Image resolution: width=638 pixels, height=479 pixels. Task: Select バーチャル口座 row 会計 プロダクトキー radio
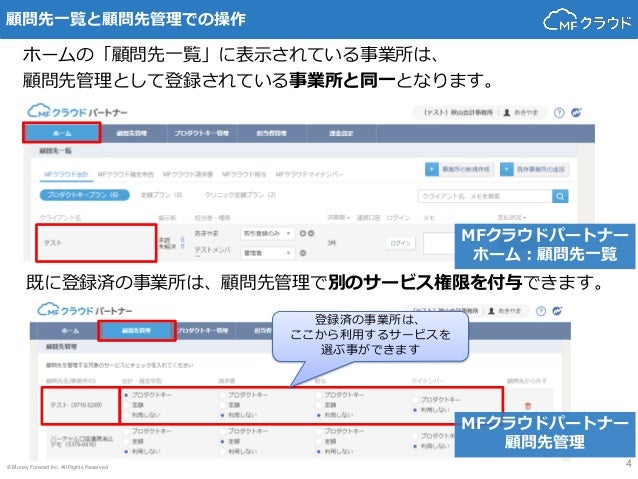[x=126, y=431]
